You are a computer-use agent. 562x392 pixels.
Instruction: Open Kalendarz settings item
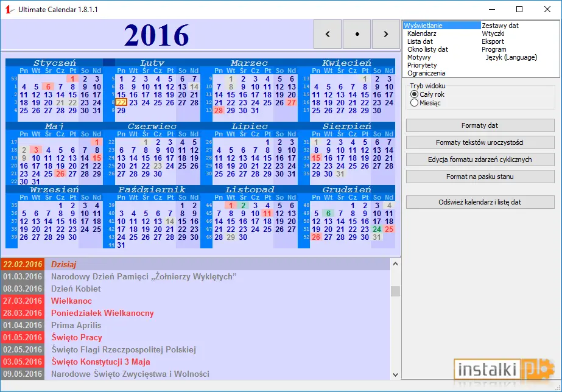click(422, 33)
